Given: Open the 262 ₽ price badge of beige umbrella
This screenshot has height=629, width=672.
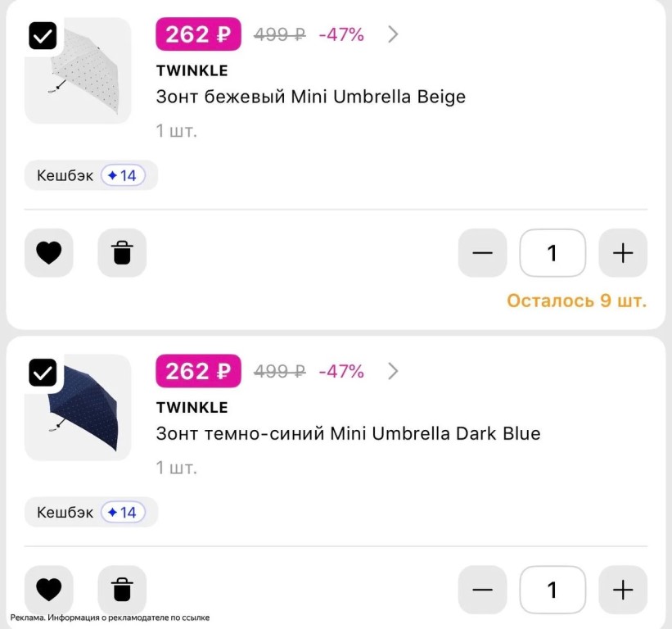Looking at the screenshot, I should click(x=198, y=34).
